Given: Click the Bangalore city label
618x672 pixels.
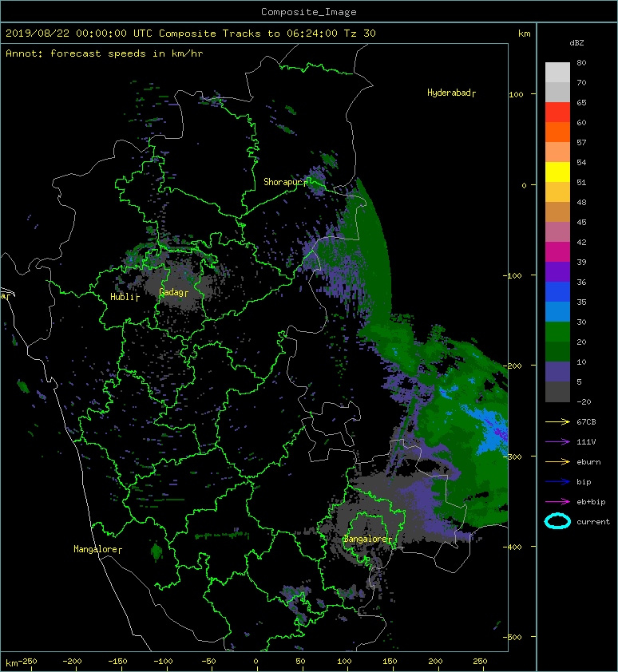Looking at the screenshot, I should pos(367,540).
